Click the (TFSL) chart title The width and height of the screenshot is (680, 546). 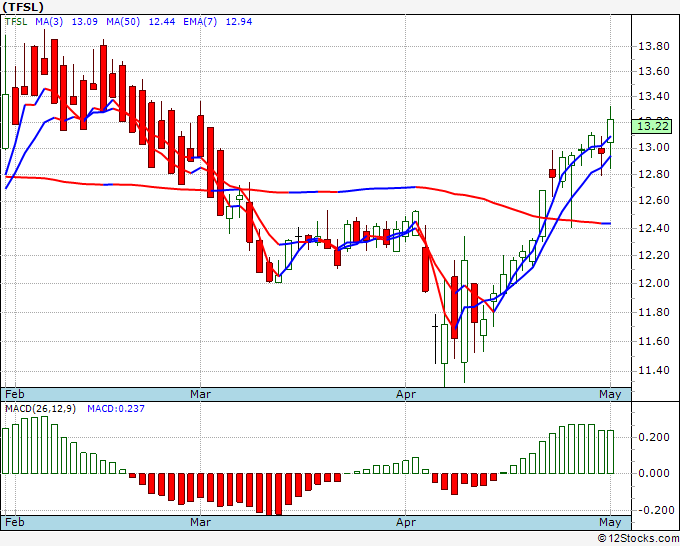[23, 7]
